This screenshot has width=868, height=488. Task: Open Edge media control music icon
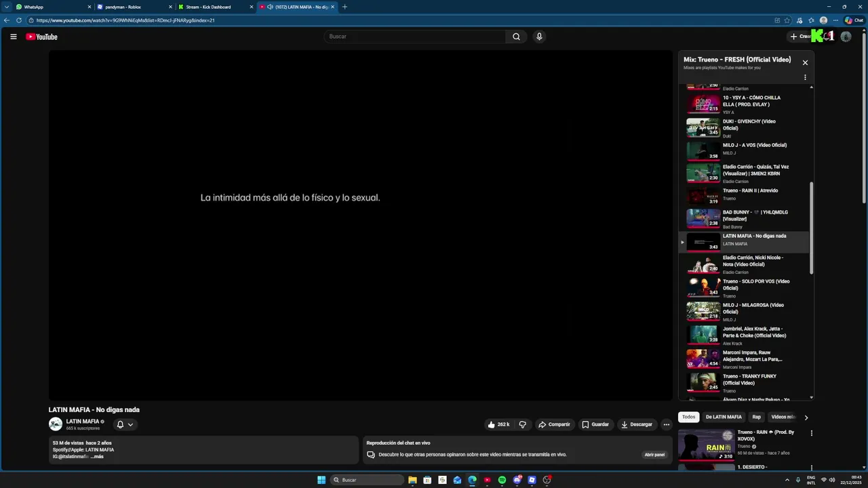click(x=800, y=20)
